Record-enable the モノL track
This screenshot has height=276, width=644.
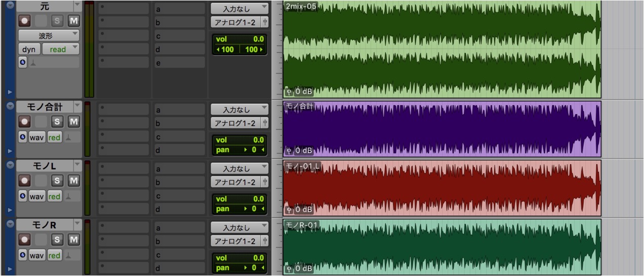tap(24, 180)
